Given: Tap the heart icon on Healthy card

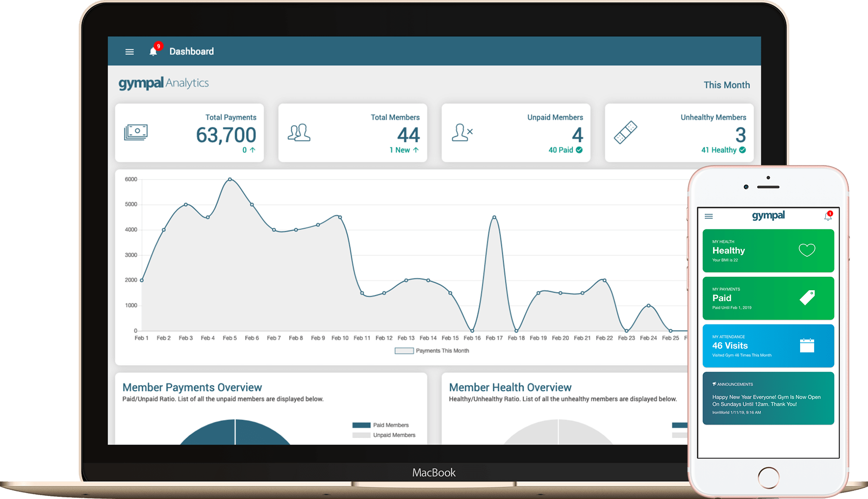Looking at the screenshot, I should (x=807, y=250).
